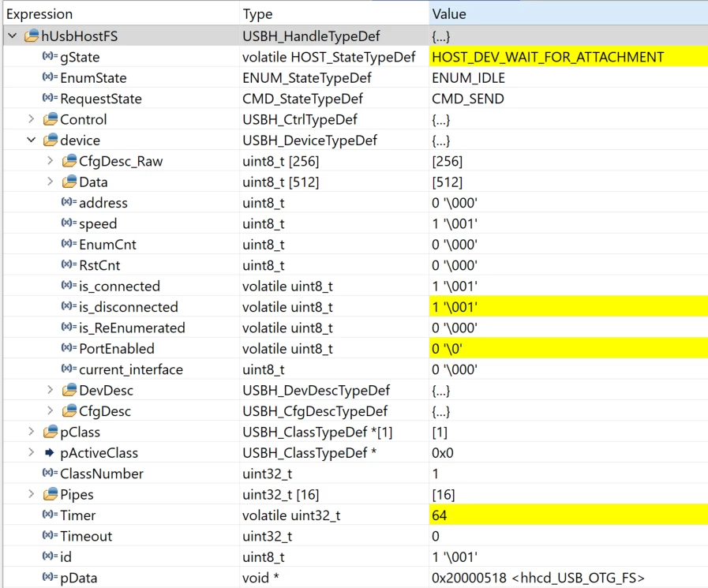Viewport: 708px width, 588px height.
Task: Collapse the hUsbHostFS root expression
Action: (x=13, y=36)
